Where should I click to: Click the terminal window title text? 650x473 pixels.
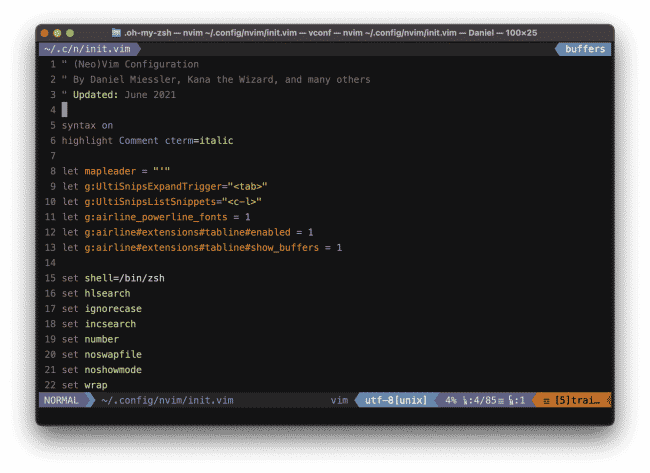tap(330, 33)
